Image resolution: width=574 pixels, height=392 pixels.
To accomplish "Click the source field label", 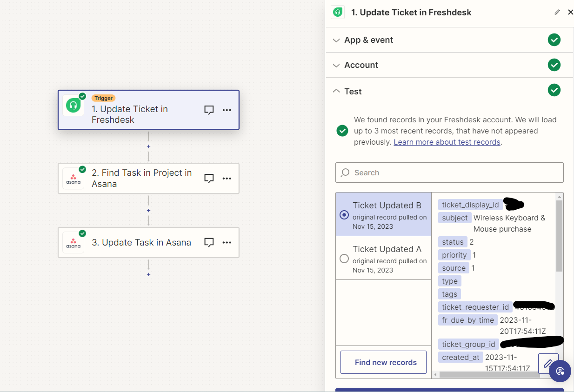I will click(454, 268).
